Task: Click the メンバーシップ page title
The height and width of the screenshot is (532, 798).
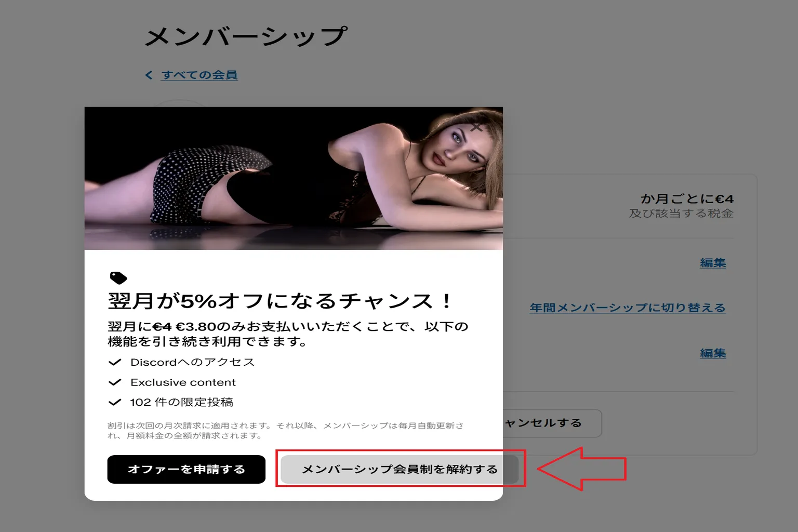Action: tap(246, 37)
